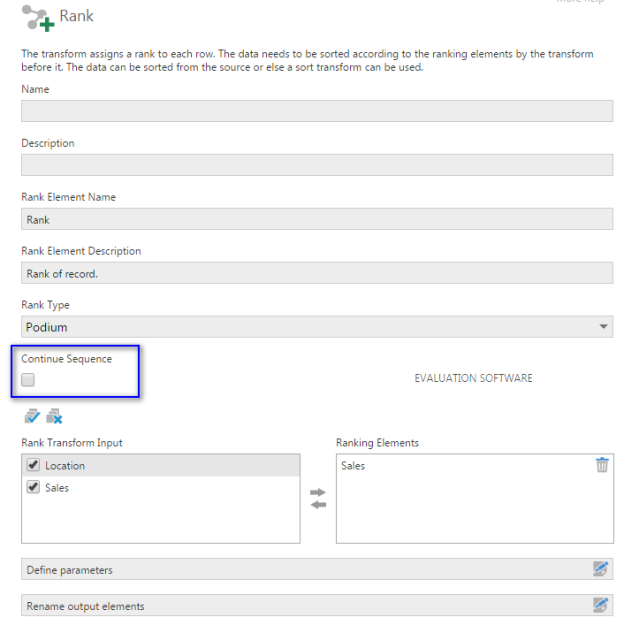Viewport: 624px width, 625px height.
Task: Open the Define parameters edit icon
Action: pos(600,569)
